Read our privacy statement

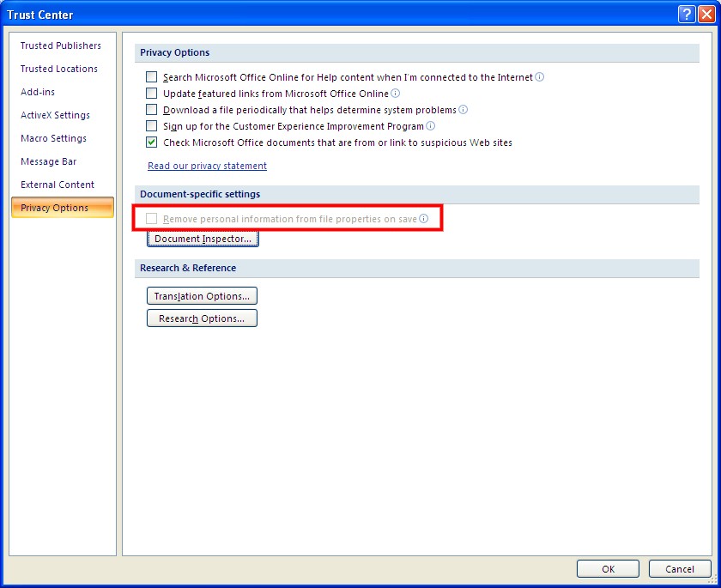click(207, 165)
